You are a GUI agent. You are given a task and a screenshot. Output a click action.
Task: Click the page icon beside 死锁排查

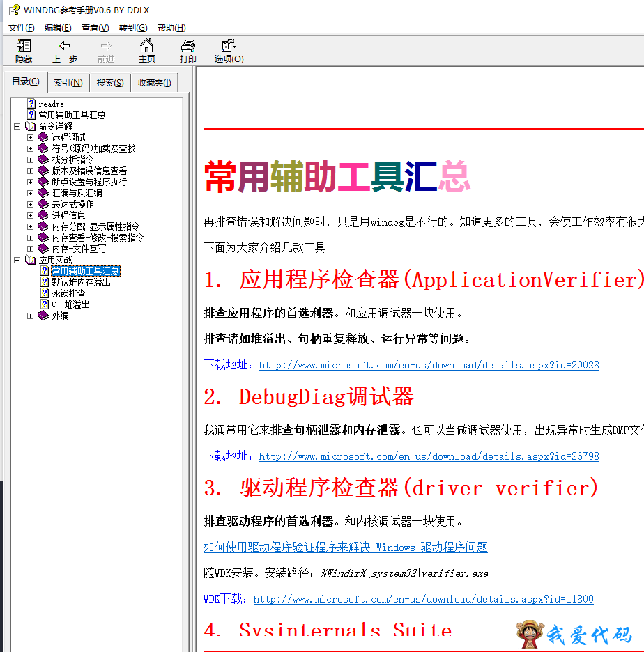pos(45,293)
